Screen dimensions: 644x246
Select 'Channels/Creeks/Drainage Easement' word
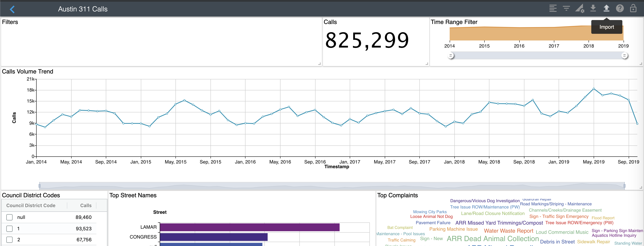(x=565, y=210)
